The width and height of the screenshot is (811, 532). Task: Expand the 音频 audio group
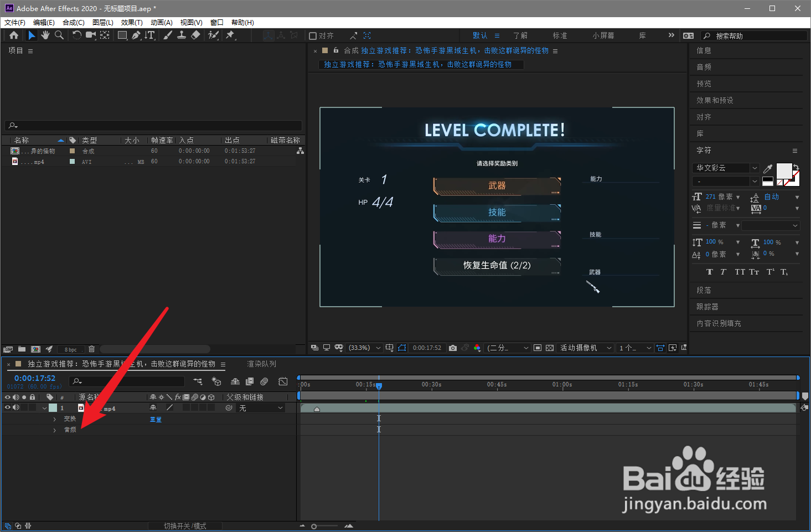coord(54,430)
